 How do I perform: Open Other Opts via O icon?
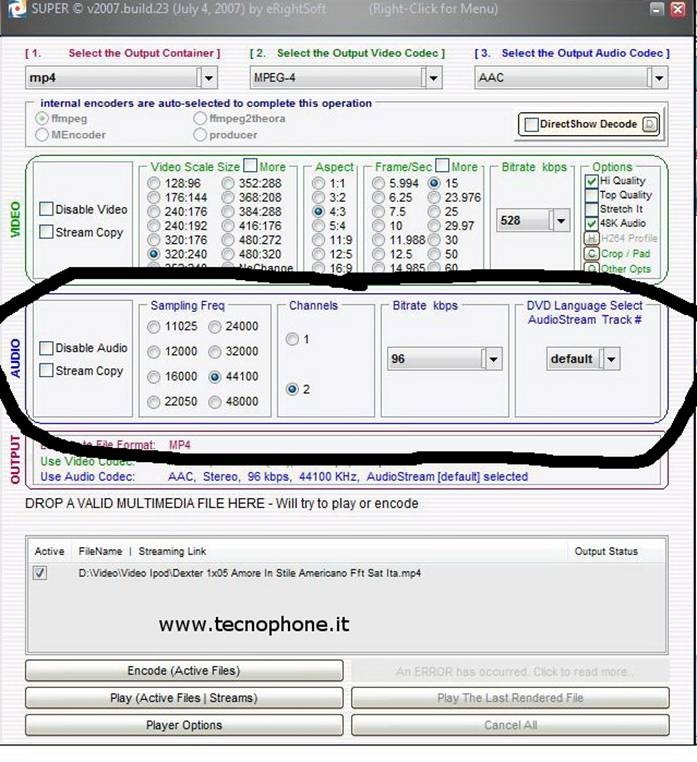(592, 268)
